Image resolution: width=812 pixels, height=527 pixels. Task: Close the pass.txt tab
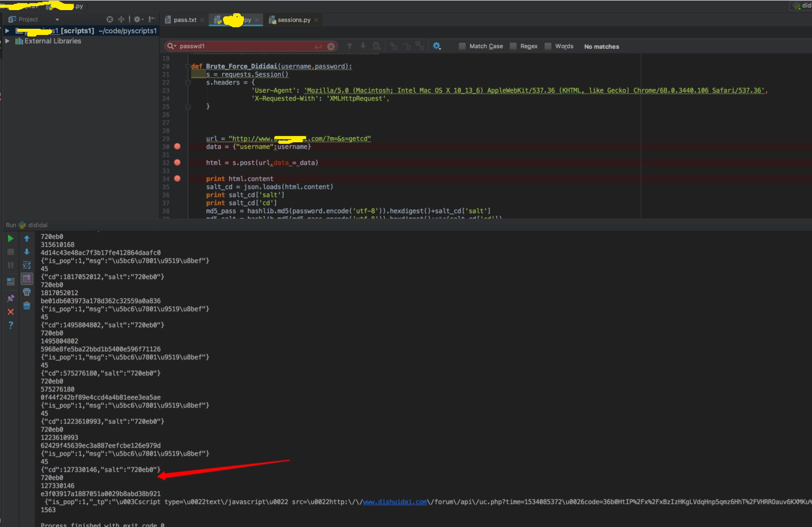202,20
